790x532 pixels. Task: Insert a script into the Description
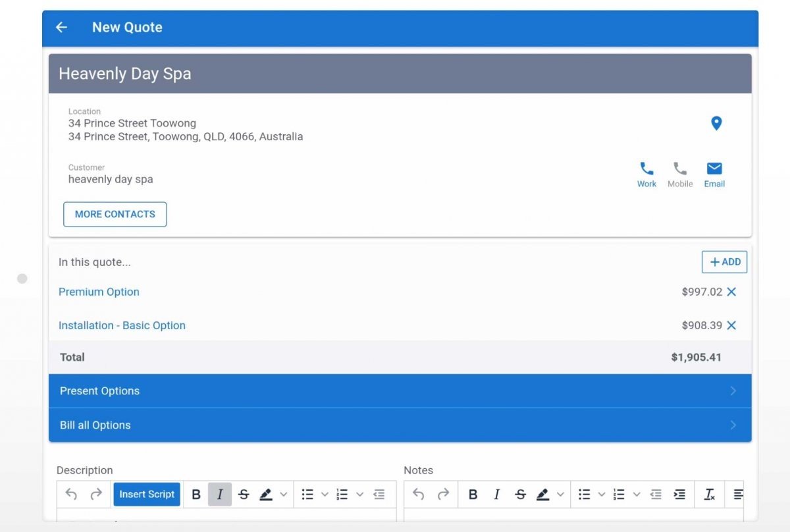pos(147,494)
